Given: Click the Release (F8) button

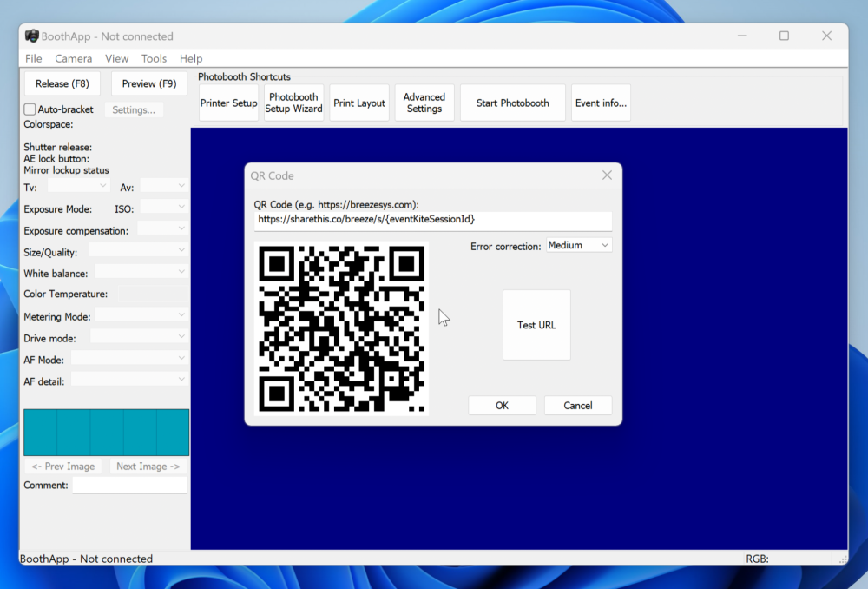Looking at the screenshot, I should pos(62,83).
